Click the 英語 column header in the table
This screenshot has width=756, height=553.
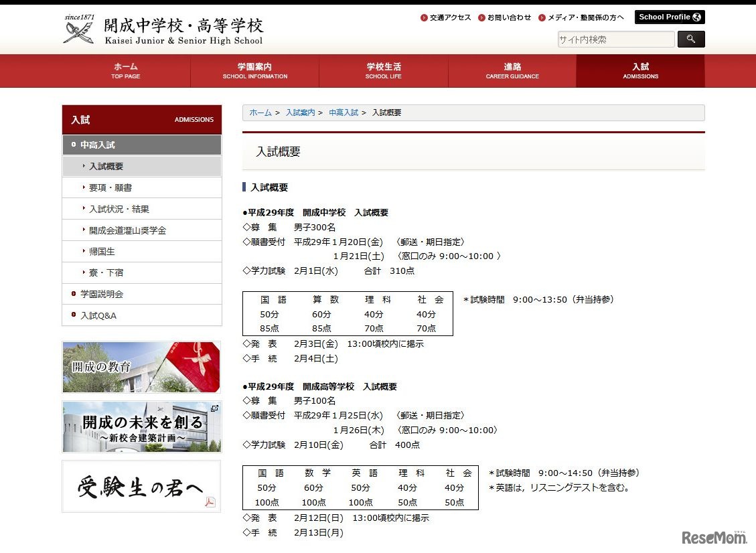pyautogui.click(x=364, y=473)
